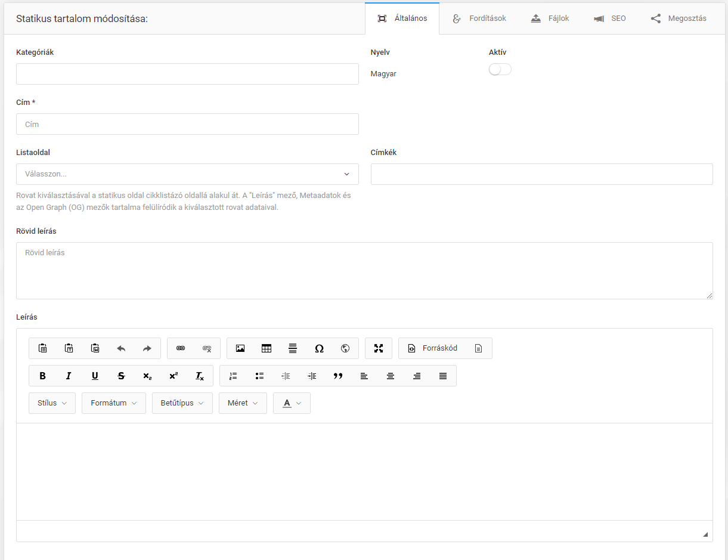Undo the last editor action
Screen dimensions: 728x560
click(121, 348)
